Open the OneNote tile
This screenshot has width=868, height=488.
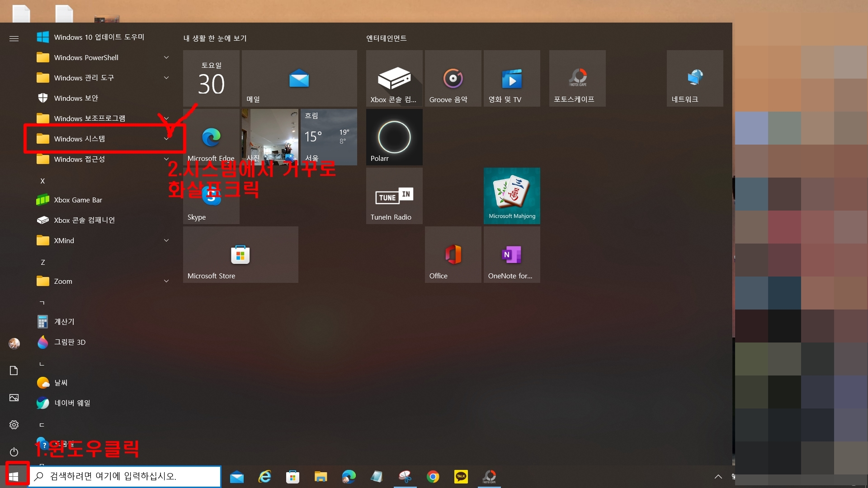512,254
